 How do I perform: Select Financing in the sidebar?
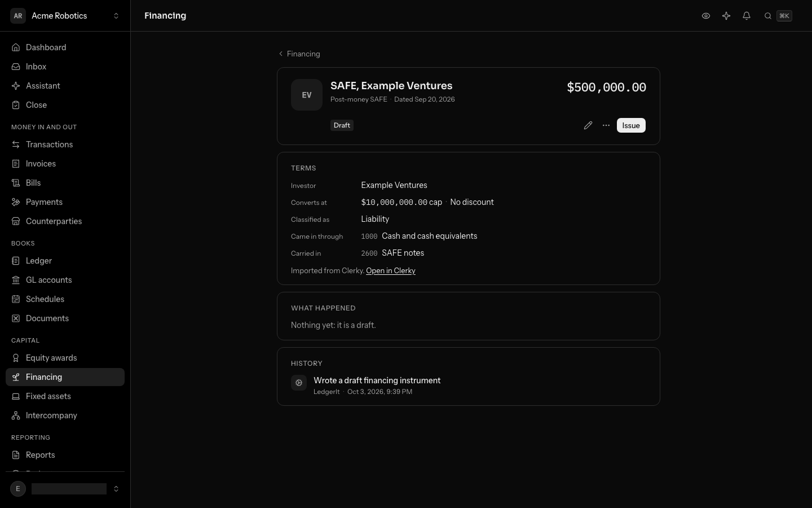click(65, 377)
